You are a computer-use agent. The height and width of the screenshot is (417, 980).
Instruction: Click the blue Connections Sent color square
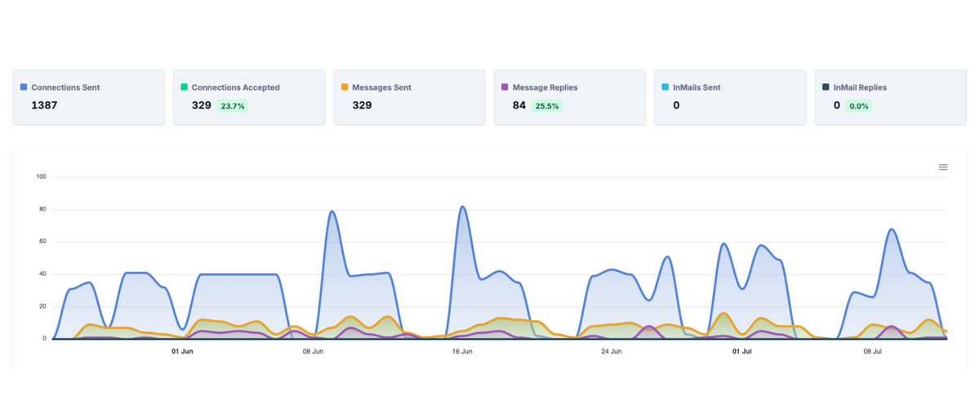24,87
